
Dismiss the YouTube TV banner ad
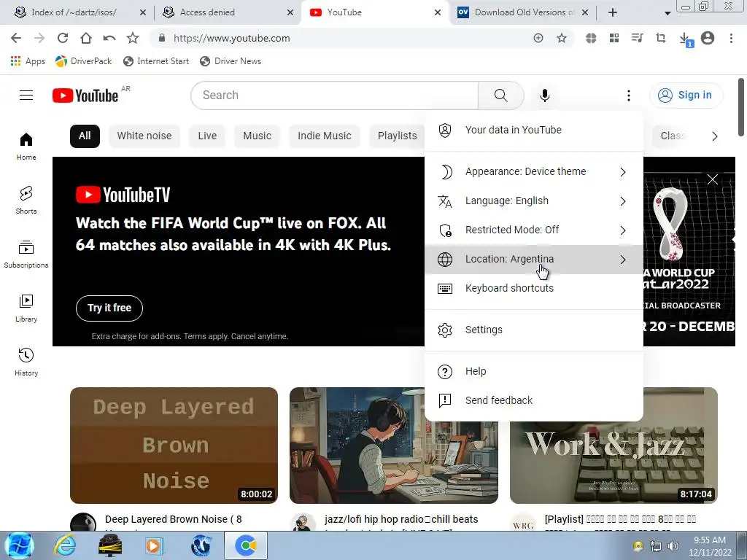pyautogui.click(x=712, y=179)
